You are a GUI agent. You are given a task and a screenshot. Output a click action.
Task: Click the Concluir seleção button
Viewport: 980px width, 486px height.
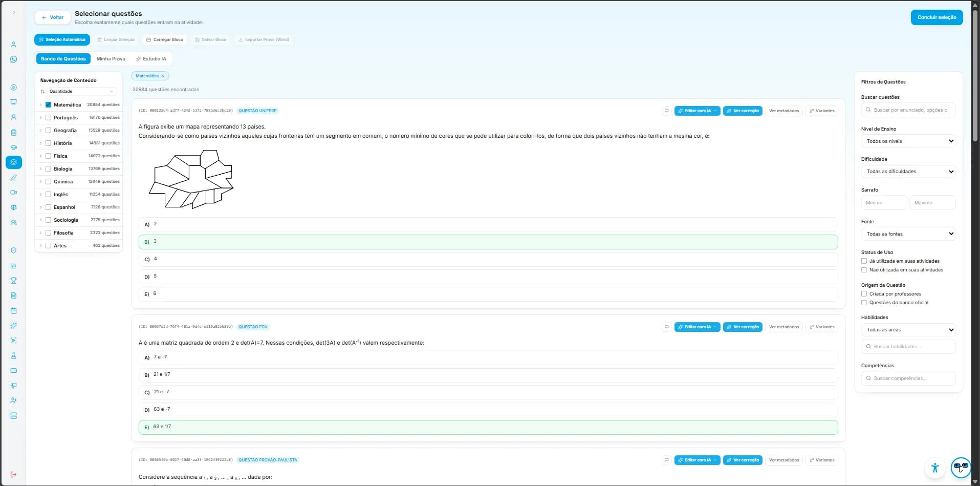tap(937, 17)
